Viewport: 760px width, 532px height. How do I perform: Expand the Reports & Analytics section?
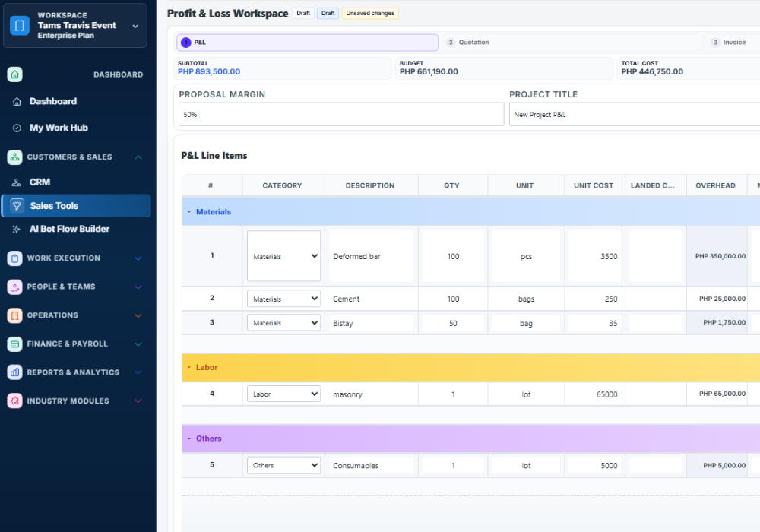pos(138,372)
